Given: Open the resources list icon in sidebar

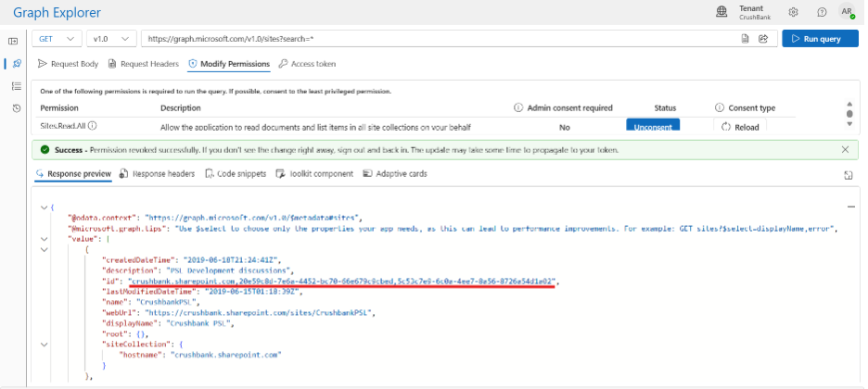Looking at the screenshot, I should pyautogui.click(x=17, y=85).
